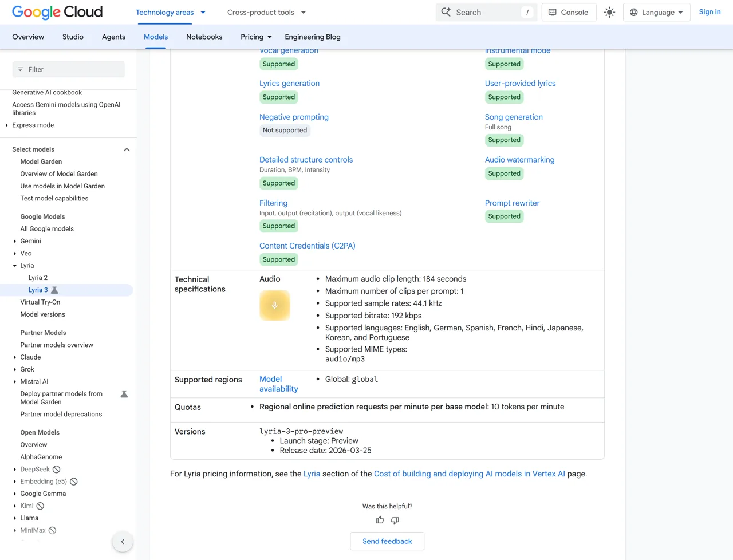Screen dimensions: 733x560
Task: Click the deprecated icon beside Embedding (e5)
Action: pyautogui.click(x=74, y=482)
